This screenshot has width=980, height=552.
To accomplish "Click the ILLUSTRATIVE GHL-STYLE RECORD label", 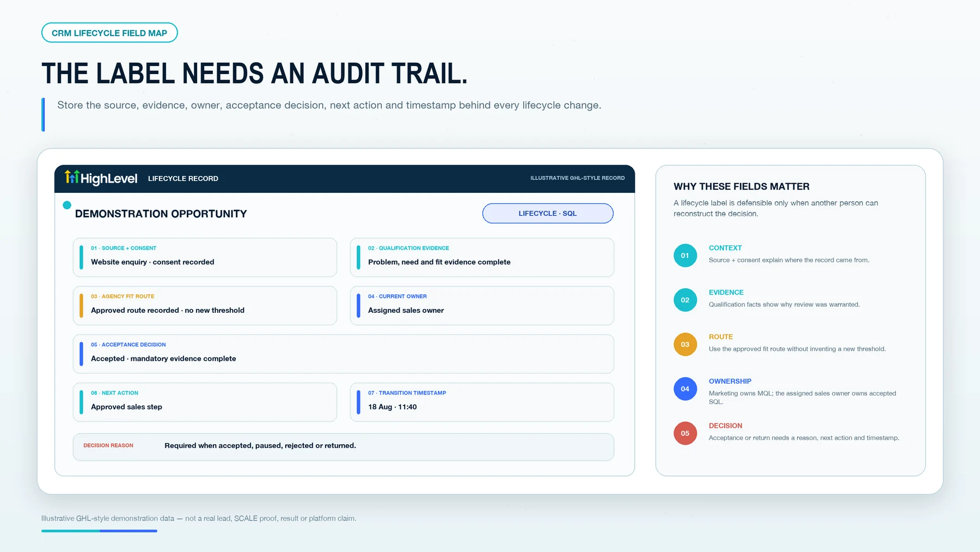I will click(578, 178).
